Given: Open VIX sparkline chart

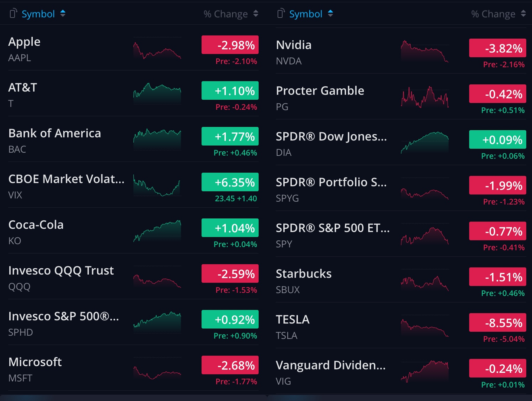Looking at the screenshot, I should [x=157, y=185].
